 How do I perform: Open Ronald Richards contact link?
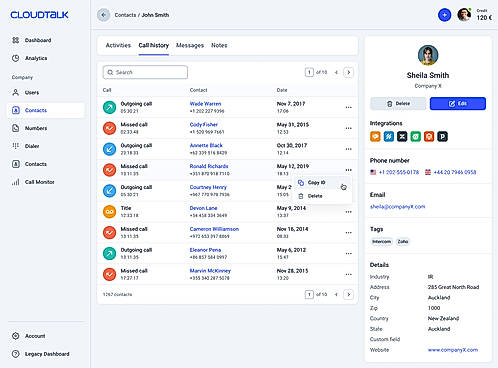(x=209, y=166)
